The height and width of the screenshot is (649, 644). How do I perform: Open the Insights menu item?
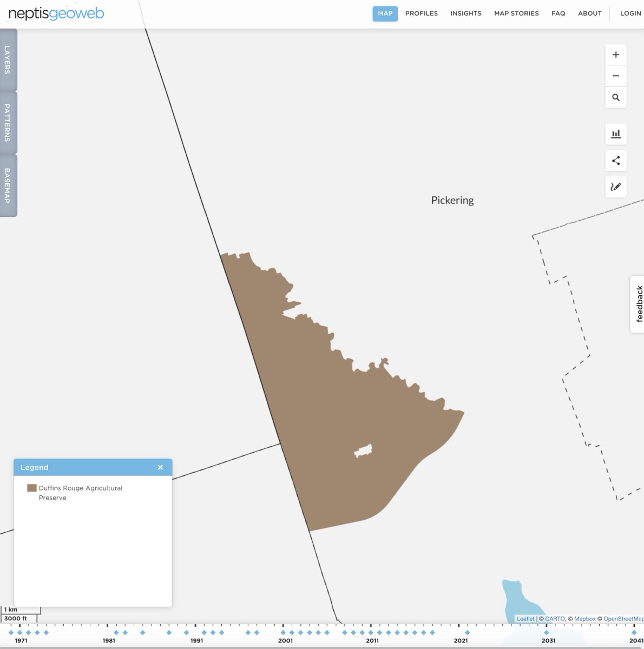coord(466,14)
